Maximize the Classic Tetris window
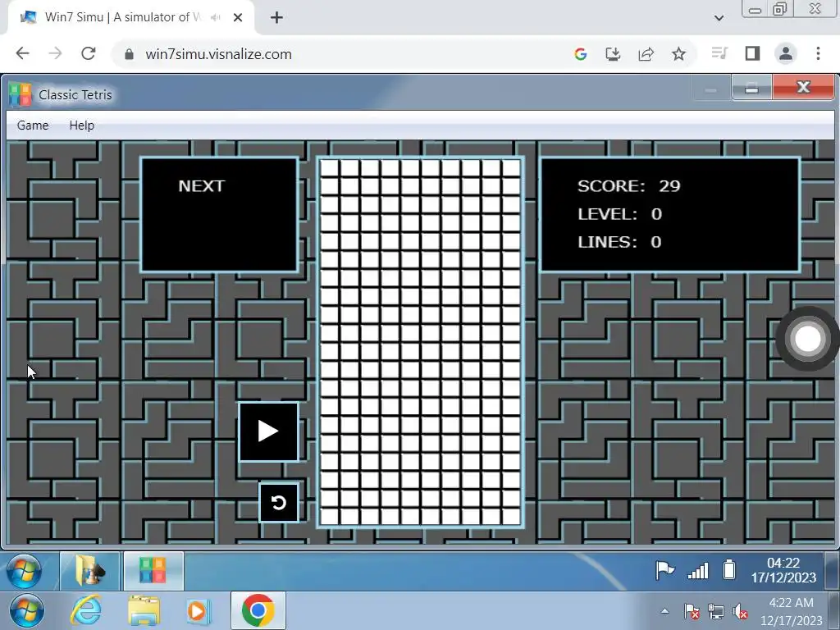 coord(751,87)
